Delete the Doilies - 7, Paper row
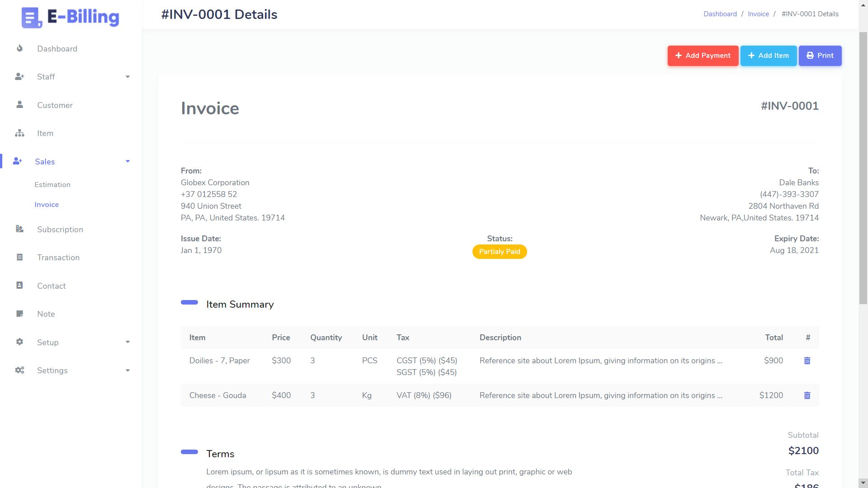Screen dimensions: 868x488 pyautogui.click(x=807, y=361)
